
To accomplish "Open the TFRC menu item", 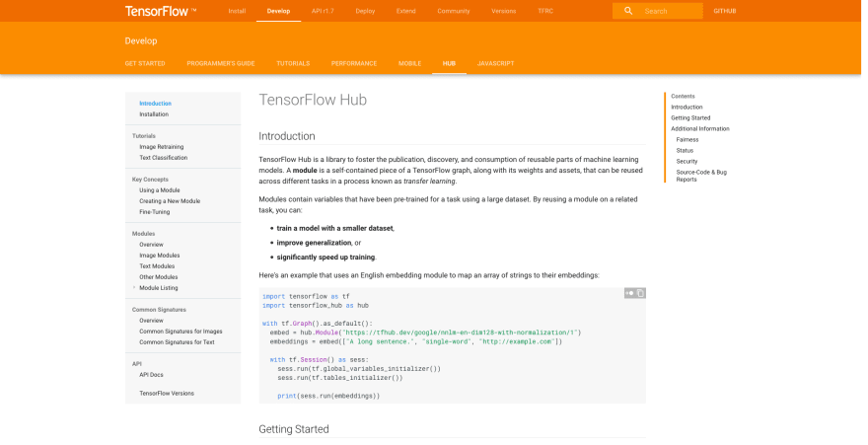I will tap(545, 11).
